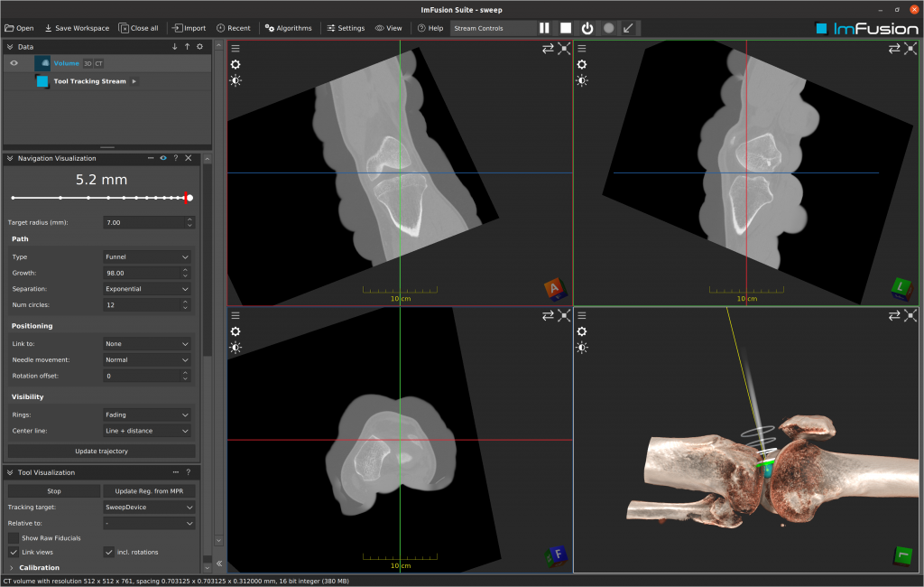This screenshot has width=924, height=587.
Task: Open the Algorithms menu
Action: [288, 28]
